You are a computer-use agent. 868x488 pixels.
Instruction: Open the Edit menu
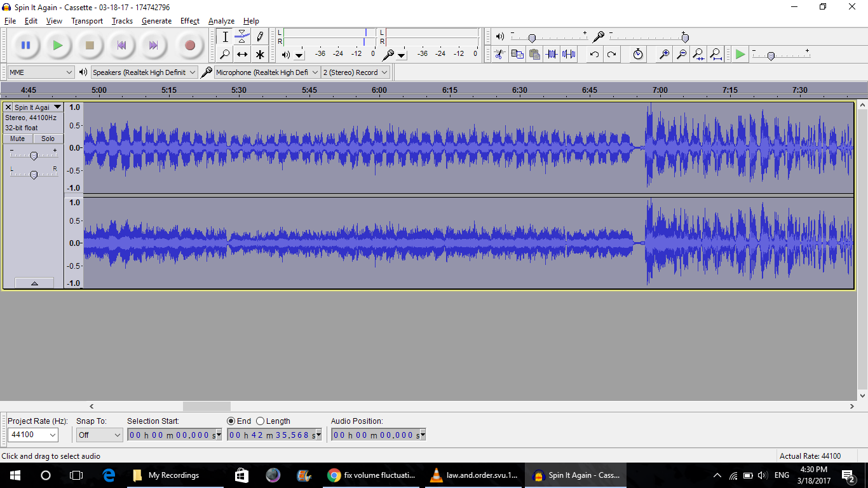click(x=31, y=21)
